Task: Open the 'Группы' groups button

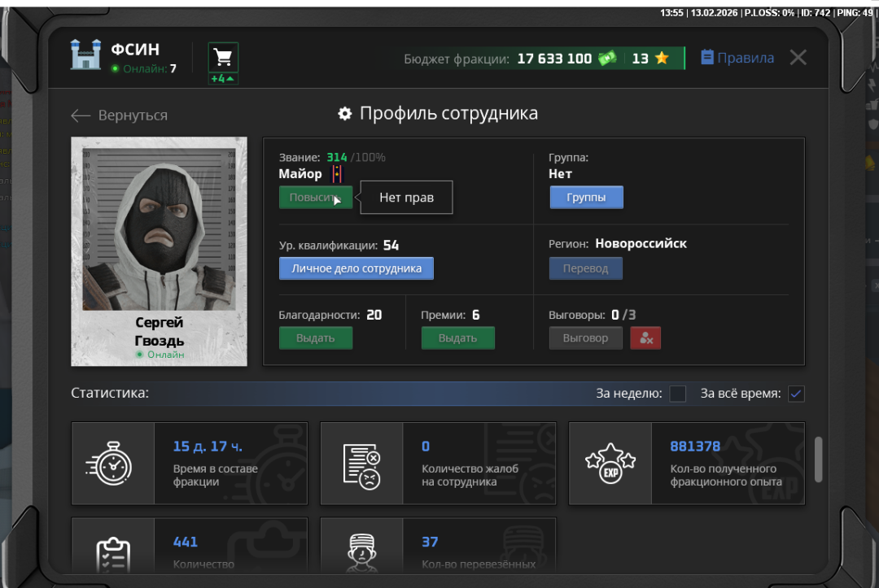Action: coord(586,198)
